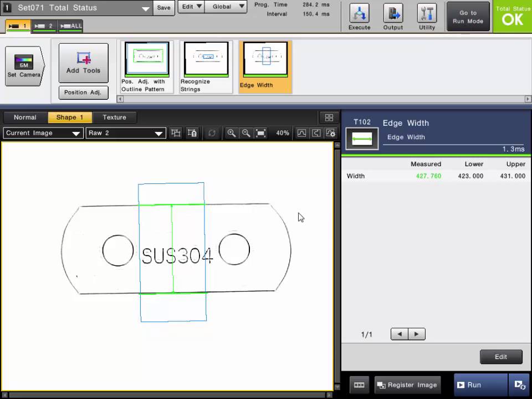Screen dimensions: 532x399
Task: Open the Raw 2 dropdown
Action: 126,133
